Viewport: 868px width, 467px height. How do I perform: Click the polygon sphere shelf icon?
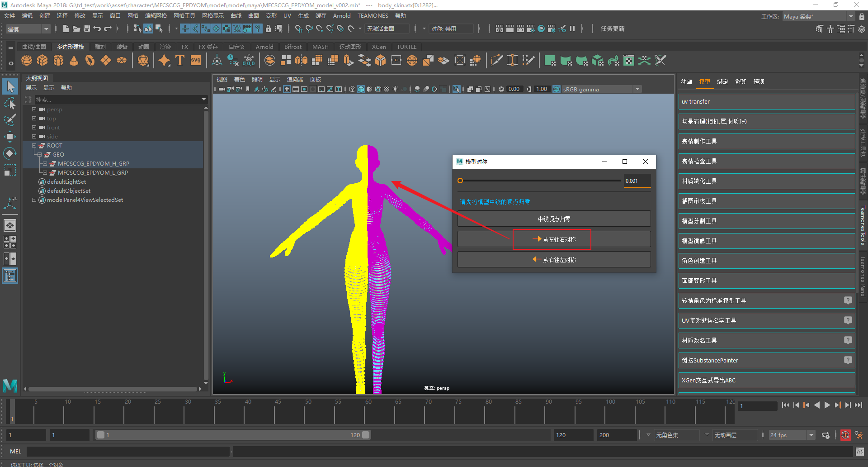point(27,61)
